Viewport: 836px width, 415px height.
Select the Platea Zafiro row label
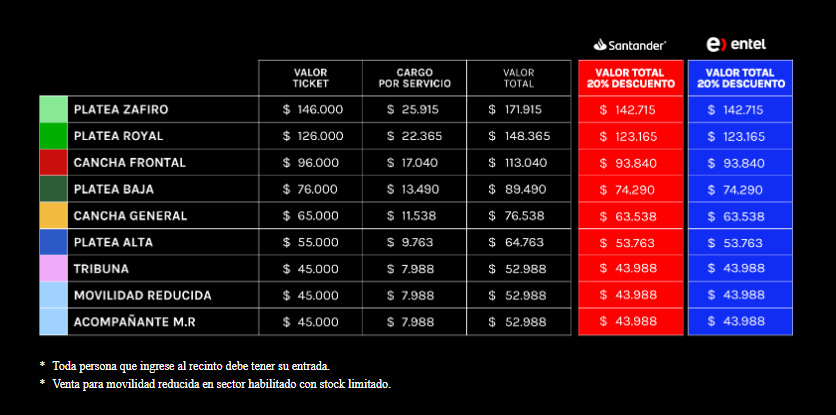point(121,109)
